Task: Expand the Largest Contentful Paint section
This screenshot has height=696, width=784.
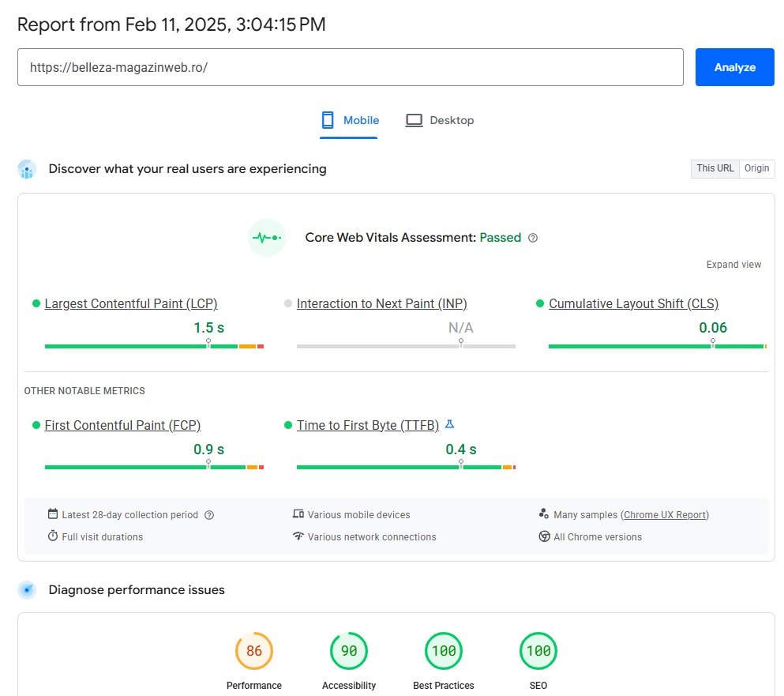Action: (131, 303)
